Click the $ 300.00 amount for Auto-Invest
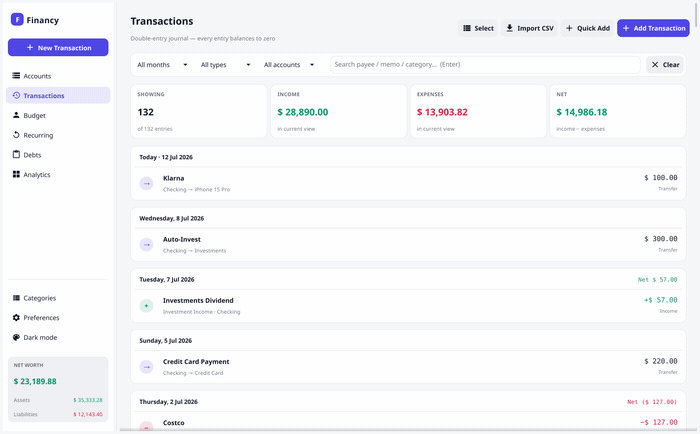The width and height of the screenshot is (700, 434). coord(661,239)
